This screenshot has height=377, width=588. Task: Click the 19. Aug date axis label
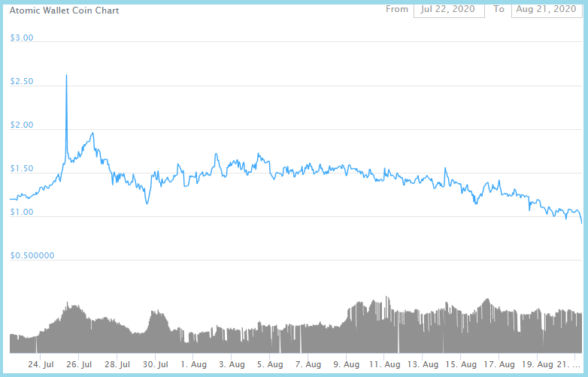[538, 364]
